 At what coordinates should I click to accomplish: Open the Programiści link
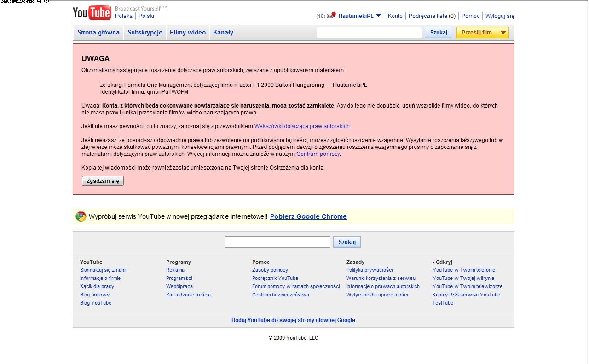pyautogui.click(x=179, y=278)
